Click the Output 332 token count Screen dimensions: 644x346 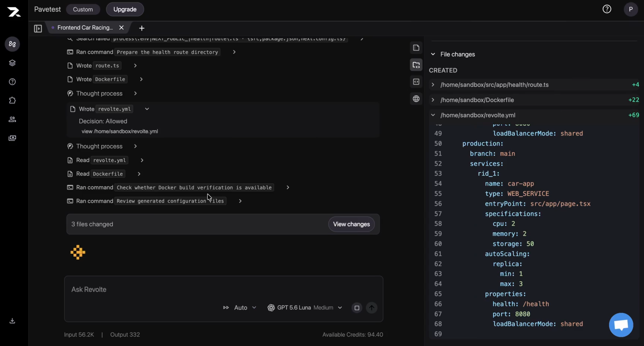(125, 335)
